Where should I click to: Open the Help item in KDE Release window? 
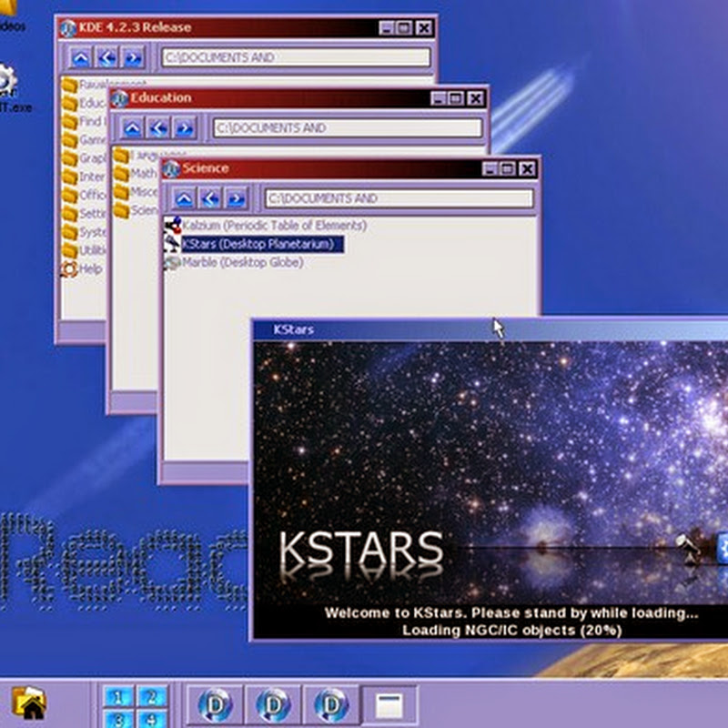(82, 268)
